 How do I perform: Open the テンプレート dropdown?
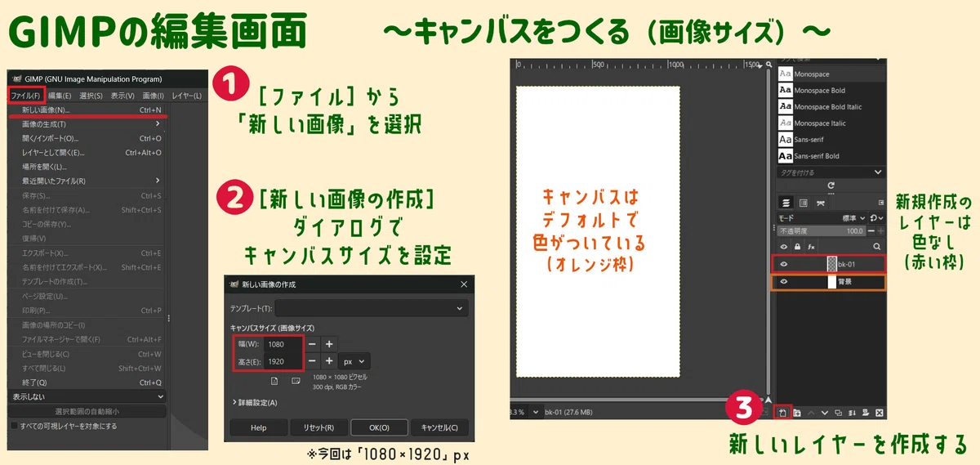point(371,309)
